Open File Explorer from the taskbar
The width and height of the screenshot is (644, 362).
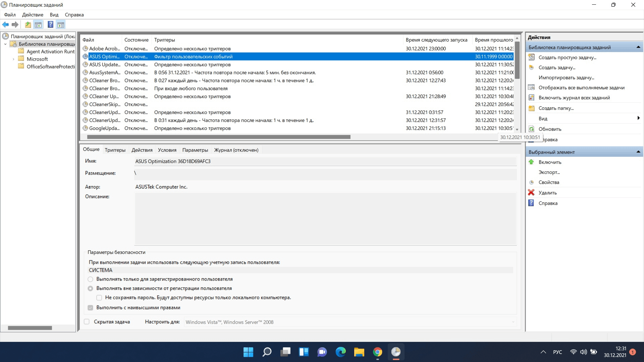coord(359,352)
